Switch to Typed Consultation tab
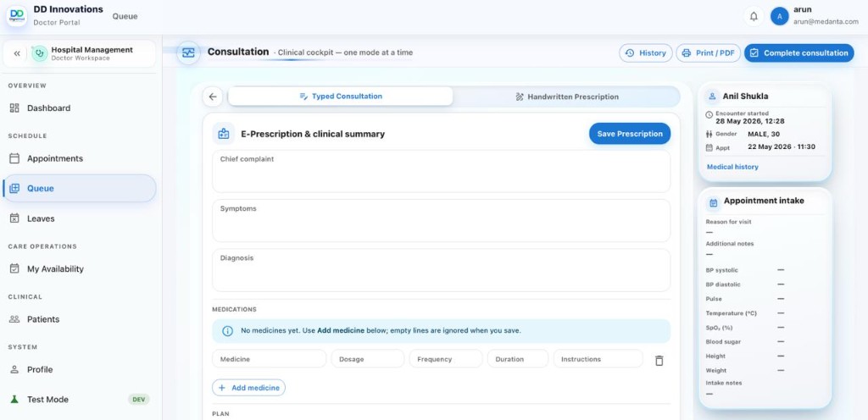868x420 pixels. tap(341, 97)
